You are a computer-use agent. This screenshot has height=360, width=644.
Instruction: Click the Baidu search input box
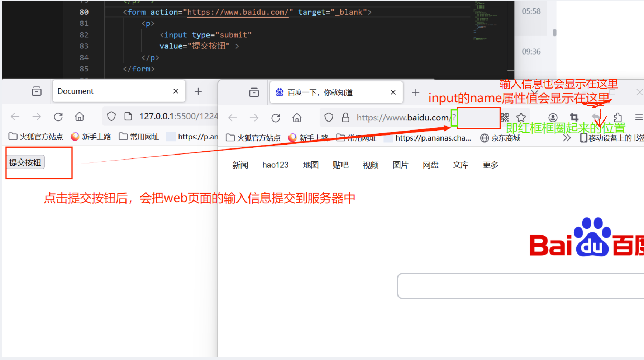click(520, 286)
